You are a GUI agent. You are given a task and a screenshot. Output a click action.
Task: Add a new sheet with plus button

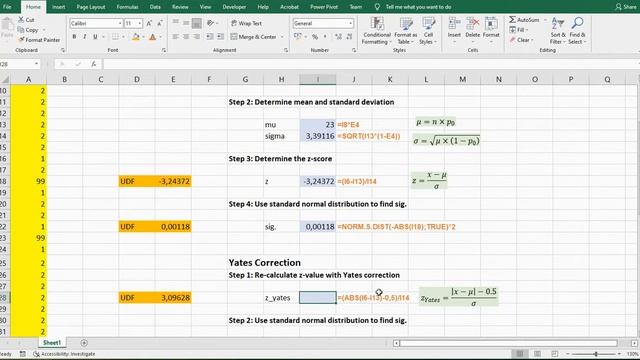(x=84, y=343)
